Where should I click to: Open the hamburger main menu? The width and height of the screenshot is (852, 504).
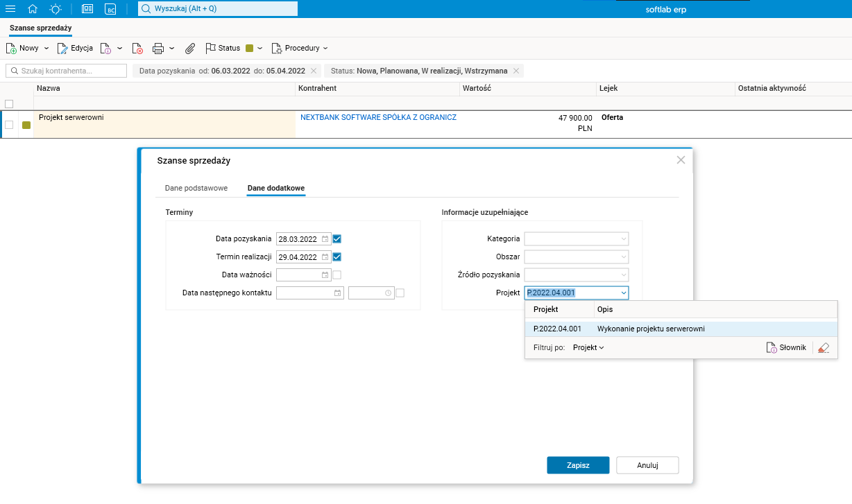[x=10, y=9]
